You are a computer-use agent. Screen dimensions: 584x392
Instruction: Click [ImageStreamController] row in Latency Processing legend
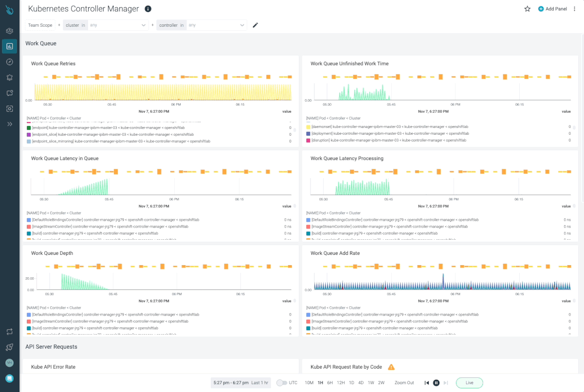[438, 227]
